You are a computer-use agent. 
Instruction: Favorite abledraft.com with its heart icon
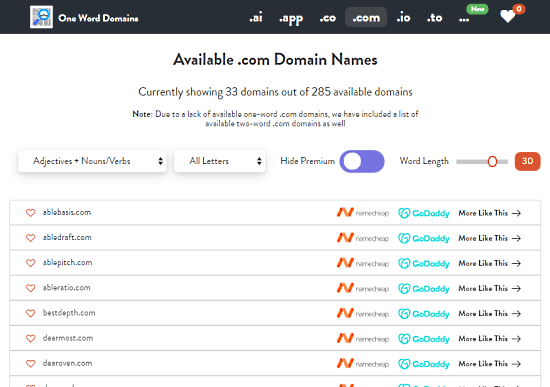coord(31,238)
